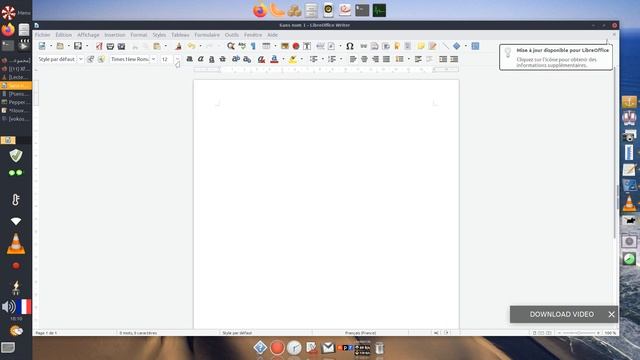Click the Insert Table icon

pyautogui.click(x=266, y=46)
